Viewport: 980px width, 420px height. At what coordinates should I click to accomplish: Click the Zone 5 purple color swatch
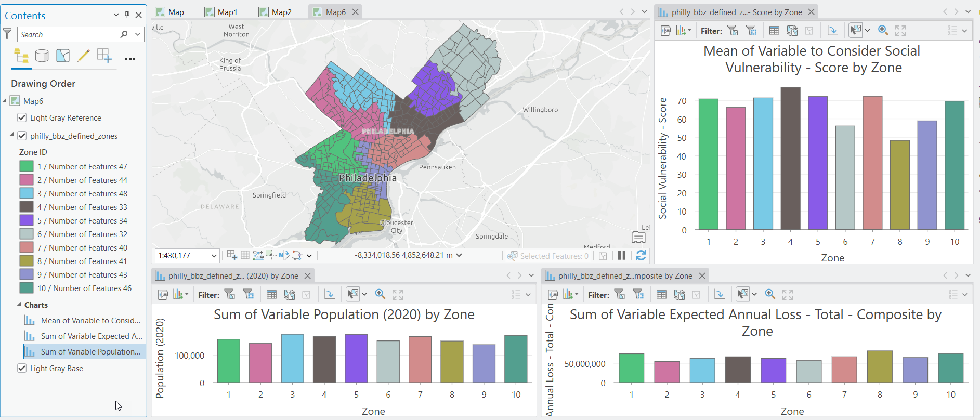point(27,220)
